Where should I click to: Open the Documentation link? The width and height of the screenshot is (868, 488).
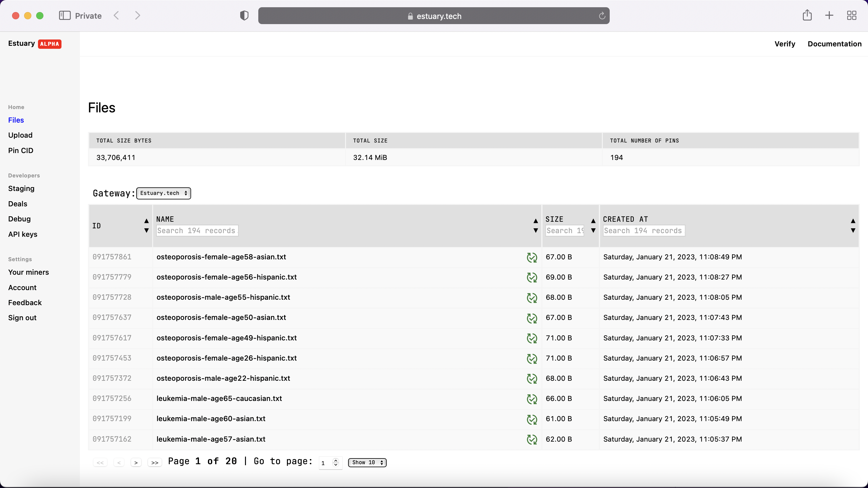[x=834, y=44]
